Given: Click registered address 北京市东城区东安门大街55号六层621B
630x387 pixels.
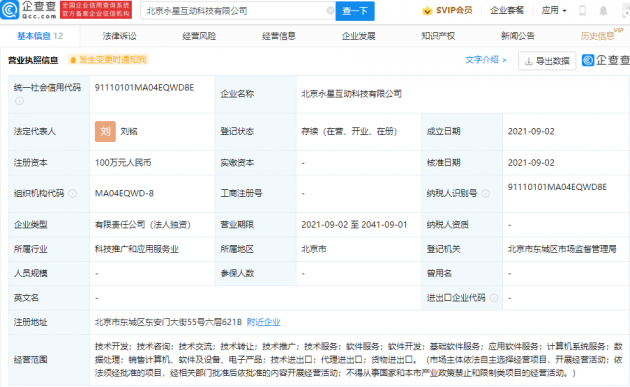Looking at the screenshot, I should pyautogui.click(x=168, y=322).
